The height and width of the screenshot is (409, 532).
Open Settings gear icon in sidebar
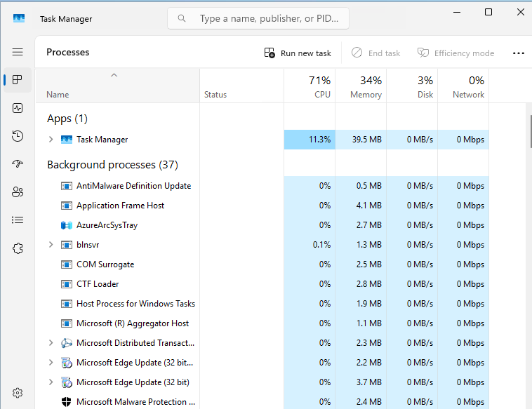[x=18, y=393]
